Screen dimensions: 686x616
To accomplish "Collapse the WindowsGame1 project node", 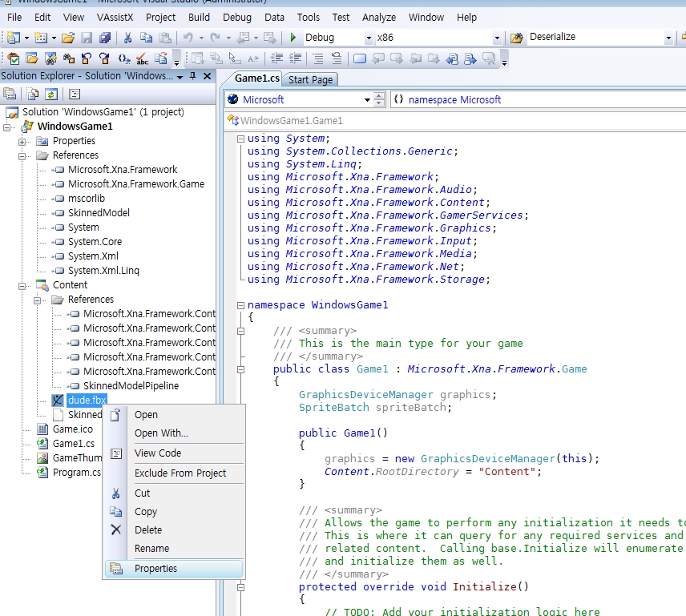I will pyautogui.click(x=7, y=127).
